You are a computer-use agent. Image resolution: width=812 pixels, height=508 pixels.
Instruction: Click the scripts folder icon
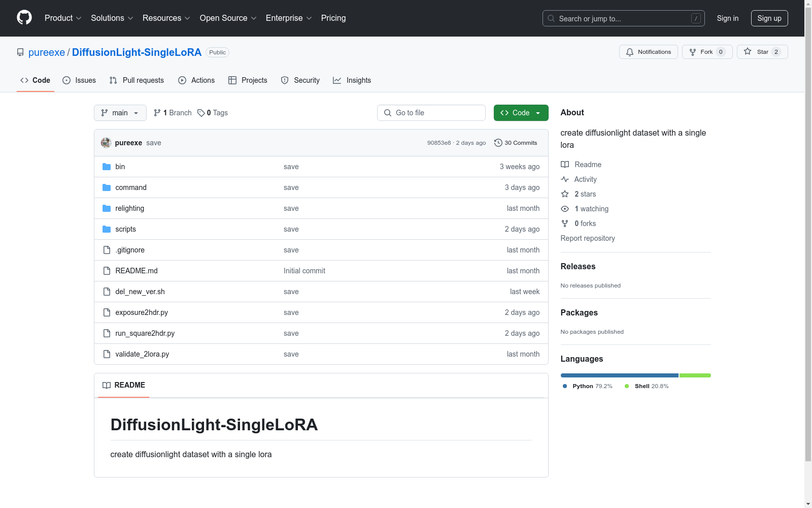[107, 229]
